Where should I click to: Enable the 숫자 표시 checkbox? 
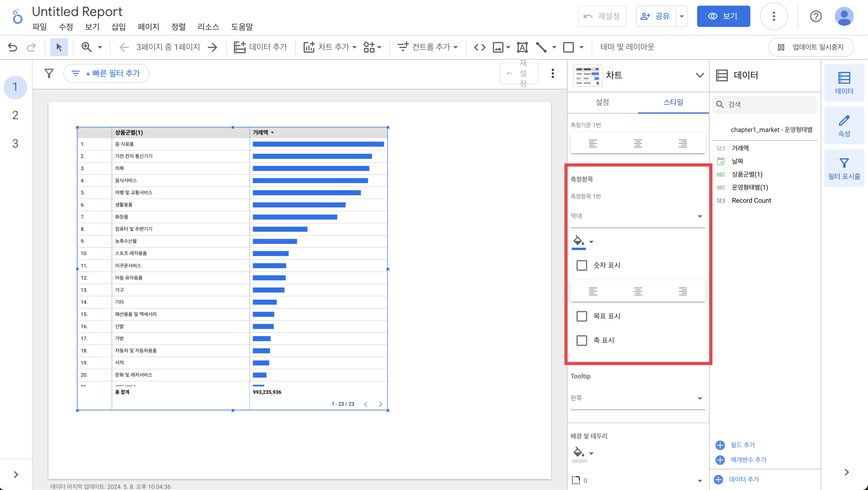pos(581,265)
